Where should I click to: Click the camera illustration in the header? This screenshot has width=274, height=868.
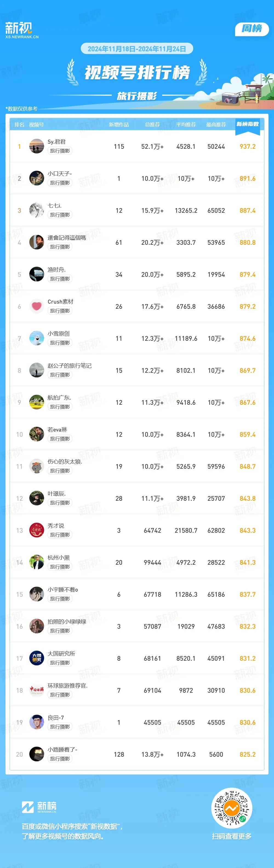point(230,98)
